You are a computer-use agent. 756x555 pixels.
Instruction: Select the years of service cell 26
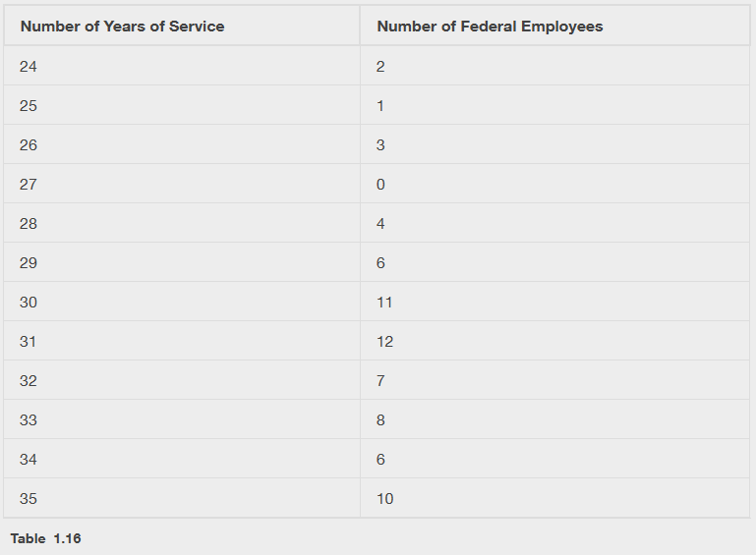coord(29,145)
